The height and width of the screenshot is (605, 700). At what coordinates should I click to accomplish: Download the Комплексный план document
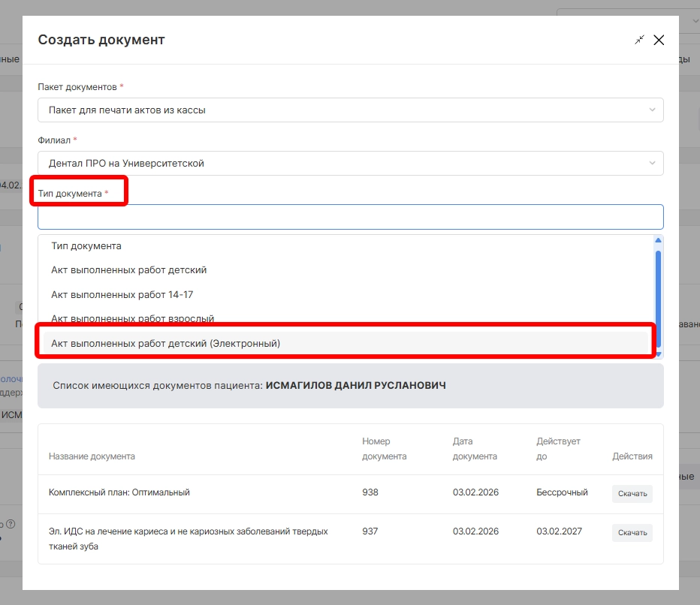[632, 493]
